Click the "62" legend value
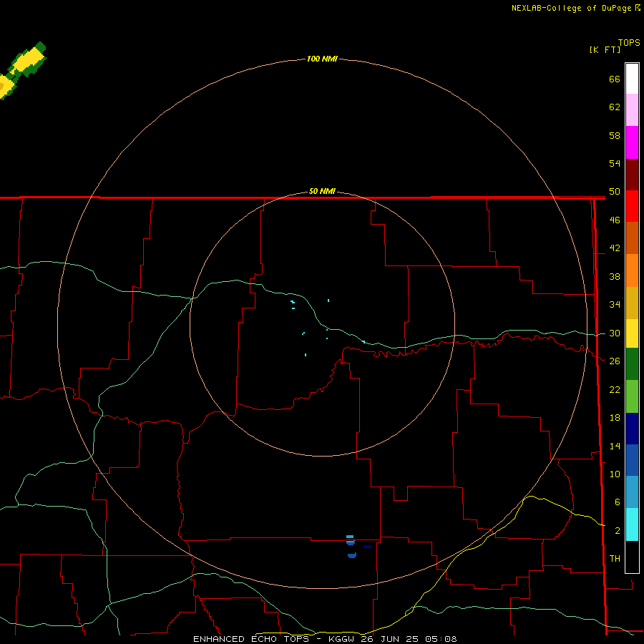 tap(615, 107)
